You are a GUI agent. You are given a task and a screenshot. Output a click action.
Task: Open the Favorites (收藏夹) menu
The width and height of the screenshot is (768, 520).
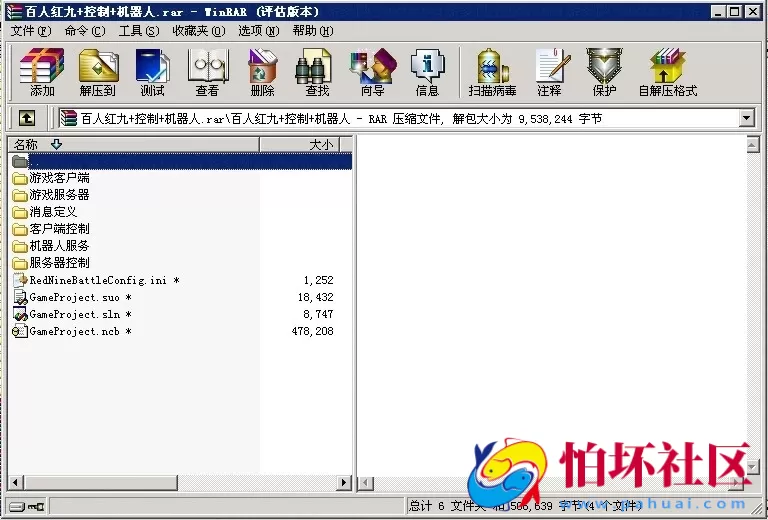pos(199,31)
